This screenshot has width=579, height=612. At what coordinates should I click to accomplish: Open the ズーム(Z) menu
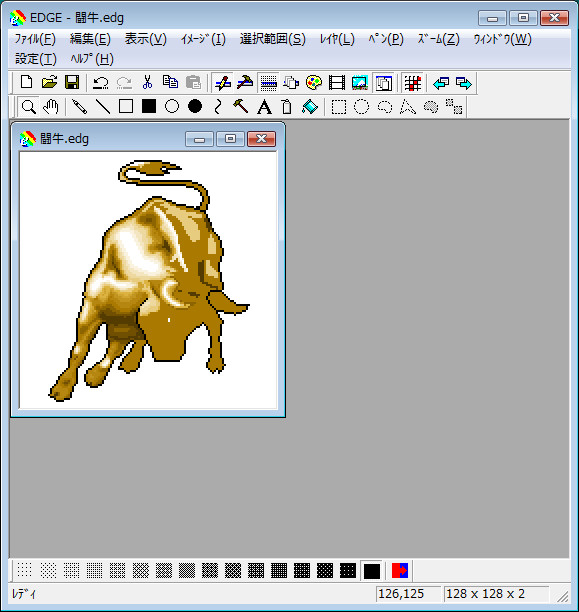tap(438, 39)
